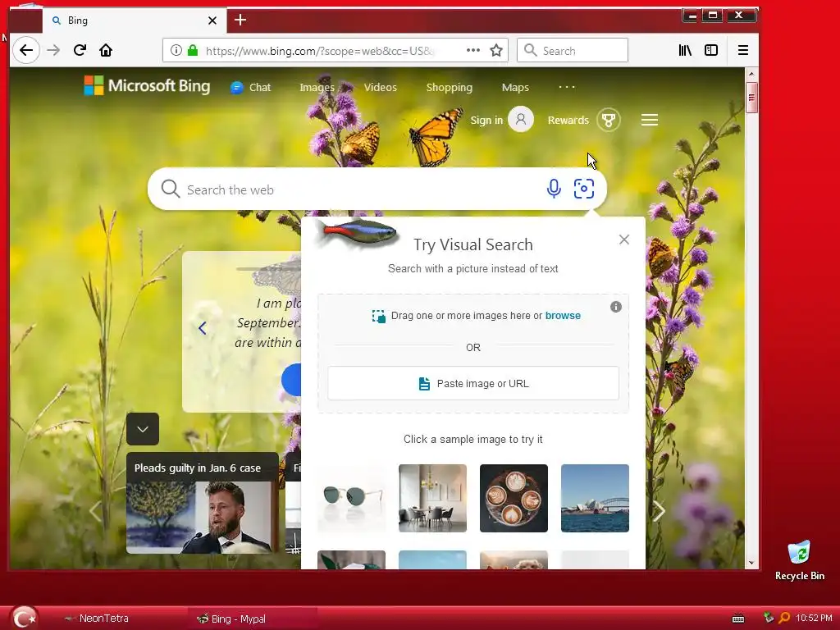Click the browser Search box in toolbar
This screenshot has width=840, height=630.
(572, 50)
